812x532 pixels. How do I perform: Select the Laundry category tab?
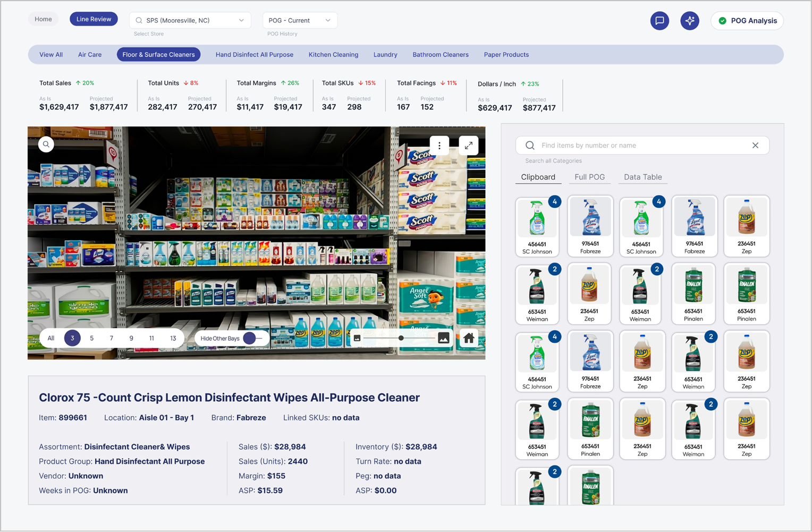[x=385, y=54]
